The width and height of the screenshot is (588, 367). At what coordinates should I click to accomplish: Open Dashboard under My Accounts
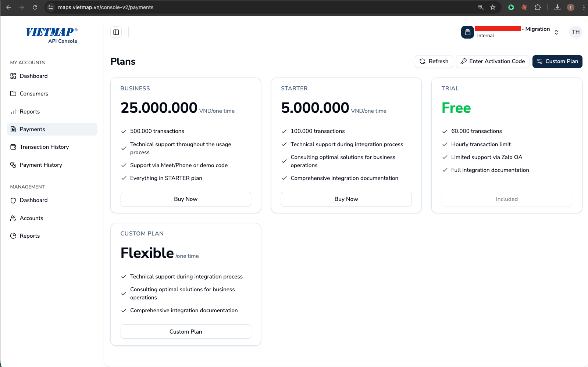coord(33,76)
